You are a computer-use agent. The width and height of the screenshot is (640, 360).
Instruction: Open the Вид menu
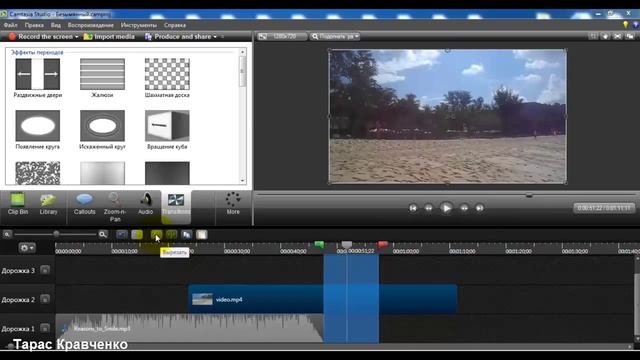pyautogui.click(x=56, y=25)
